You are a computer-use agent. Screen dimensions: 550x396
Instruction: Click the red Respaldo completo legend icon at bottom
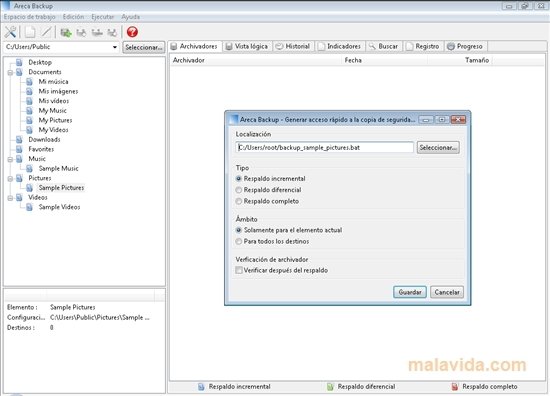(x=455, y=387)
